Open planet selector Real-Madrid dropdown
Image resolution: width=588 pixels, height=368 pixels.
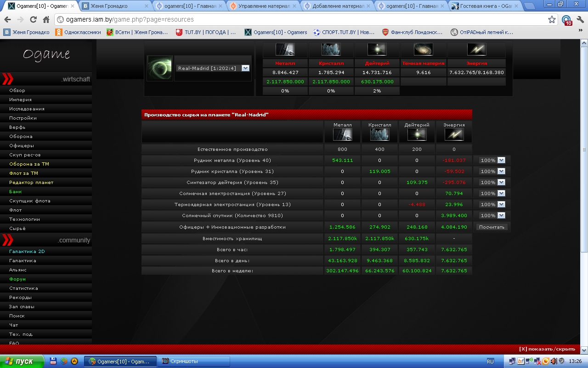[x=245, y=68]
